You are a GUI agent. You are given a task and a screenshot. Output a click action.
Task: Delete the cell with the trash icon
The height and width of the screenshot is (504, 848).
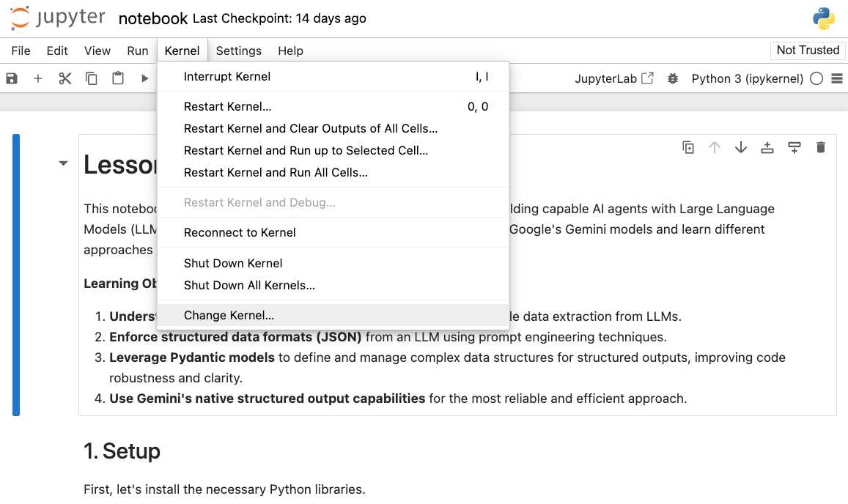pos(820,147)
